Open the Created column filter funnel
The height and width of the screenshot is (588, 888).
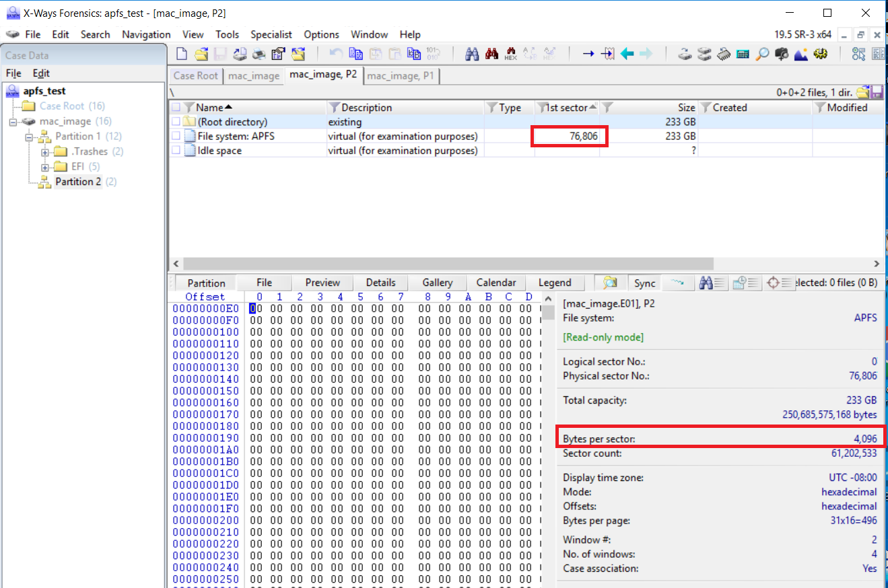(x=706, y=108)
